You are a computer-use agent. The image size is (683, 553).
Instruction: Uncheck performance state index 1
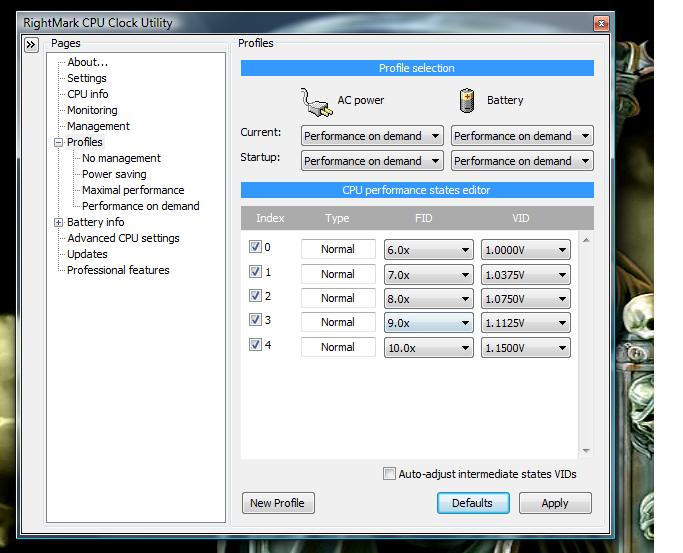[x=255, y=272]
